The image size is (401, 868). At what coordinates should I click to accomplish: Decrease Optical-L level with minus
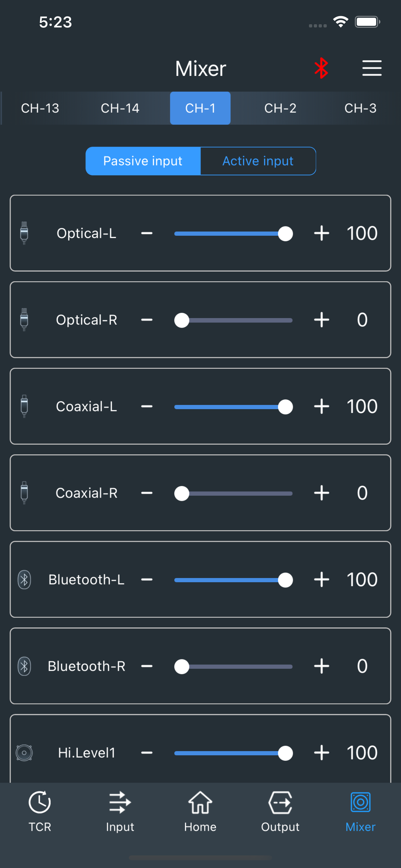tap(147, 233)
